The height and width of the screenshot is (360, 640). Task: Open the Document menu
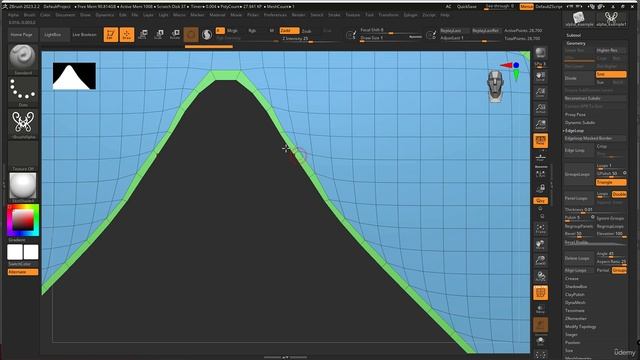65,15
